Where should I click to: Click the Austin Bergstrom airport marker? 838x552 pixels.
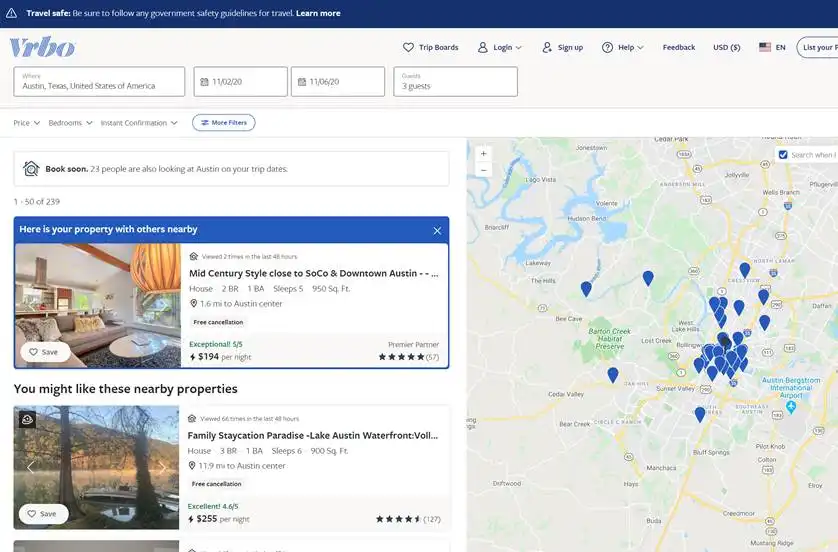(792, 407)
